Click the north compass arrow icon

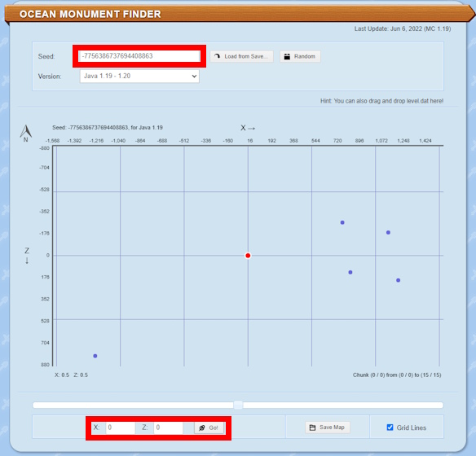point(26,131)
